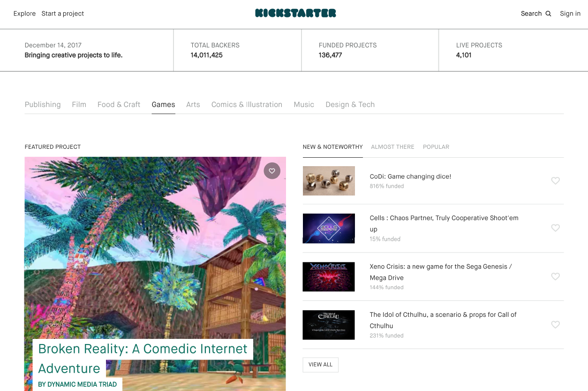588x391 pixels.
Task: Toggle heart on Xeno Crisis project
Action: pos(555,277)
